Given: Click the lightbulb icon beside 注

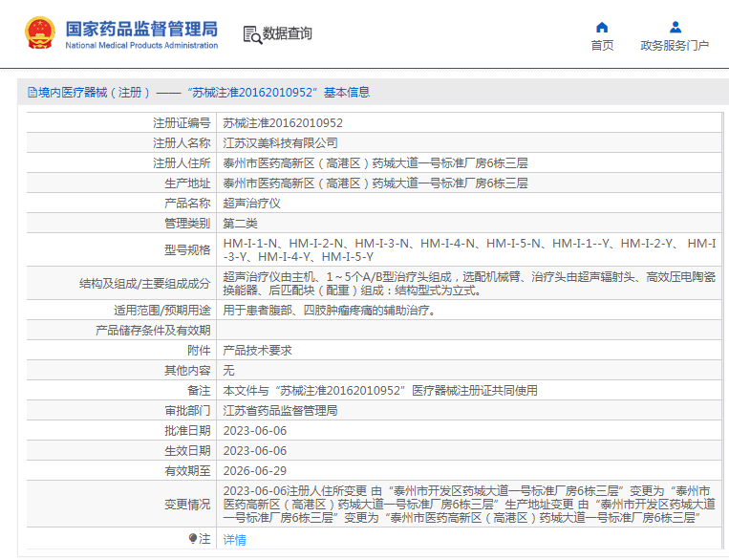Looking at the screenshot, I should point(193,539).
